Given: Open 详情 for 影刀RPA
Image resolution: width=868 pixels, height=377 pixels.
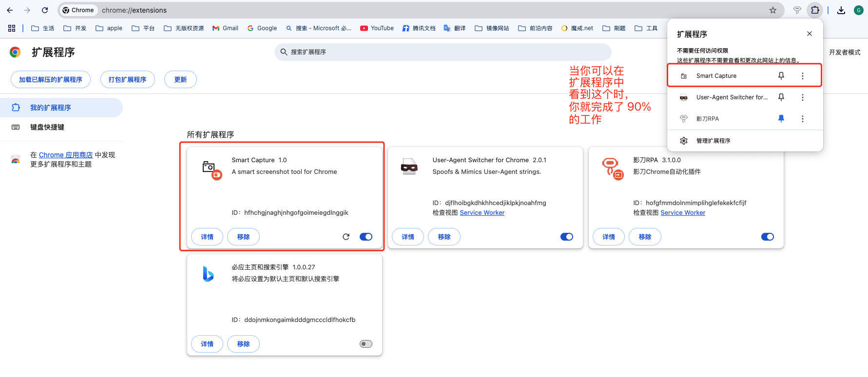Looking at the screenshot, I should [x=609, y=237].
